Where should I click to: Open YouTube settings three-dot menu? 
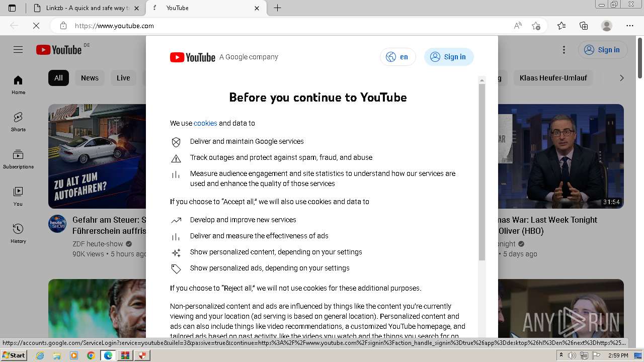[x=564, y=50]
